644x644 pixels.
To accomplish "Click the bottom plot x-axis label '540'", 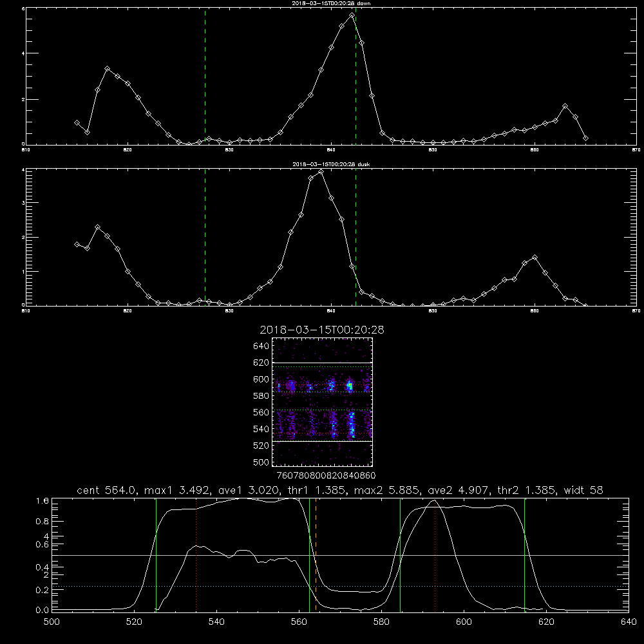I will click(216, 622).
